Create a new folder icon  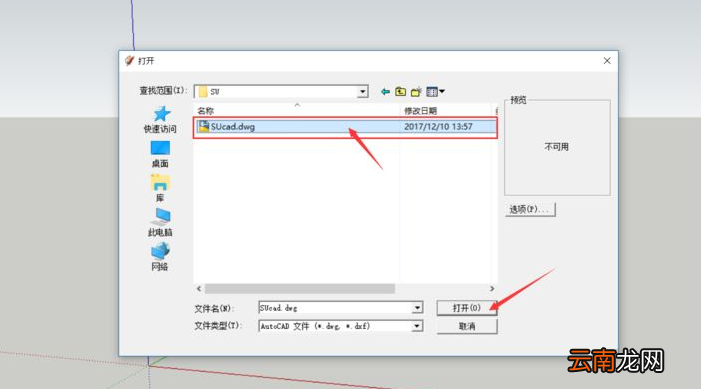416,92
